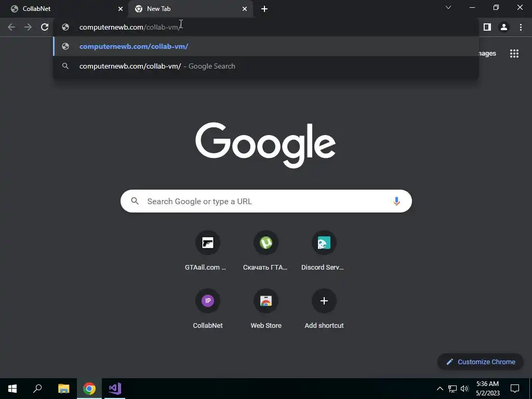Restore down the Chrome window
The image size is (532, 399).
point(496,7)
